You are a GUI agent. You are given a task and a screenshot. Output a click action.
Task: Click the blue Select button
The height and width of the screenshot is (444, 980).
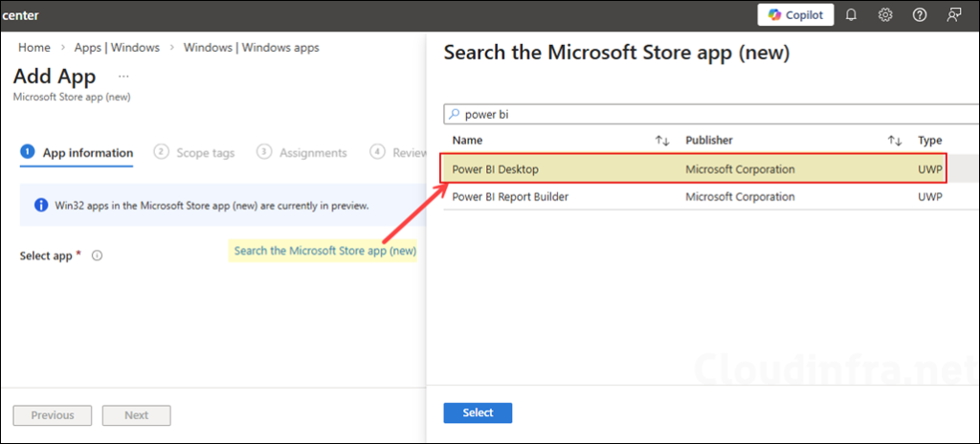pyautogui.click(x=479, y=412)
